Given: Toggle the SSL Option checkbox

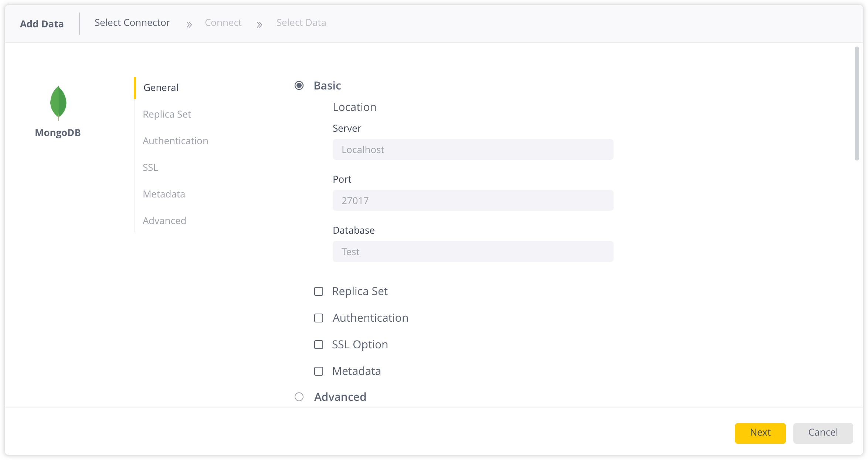Looking at the screenshot, I should (x=319, y=345).
